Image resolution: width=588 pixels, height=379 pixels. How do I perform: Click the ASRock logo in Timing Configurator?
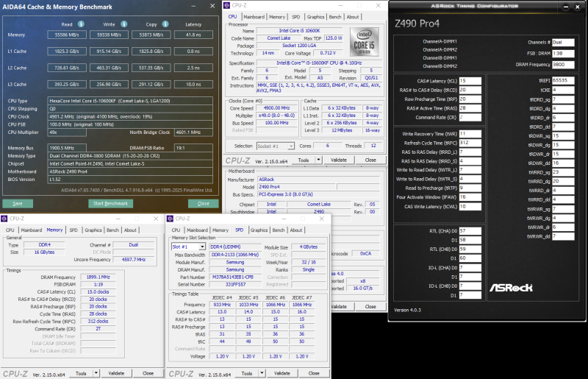coord(511,288)
